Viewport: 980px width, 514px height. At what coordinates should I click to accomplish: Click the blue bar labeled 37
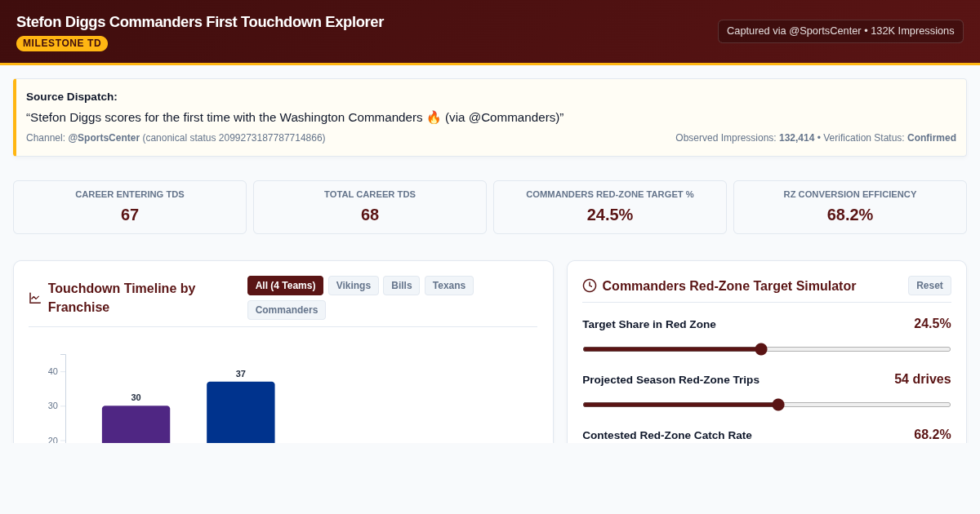point(241,412)
